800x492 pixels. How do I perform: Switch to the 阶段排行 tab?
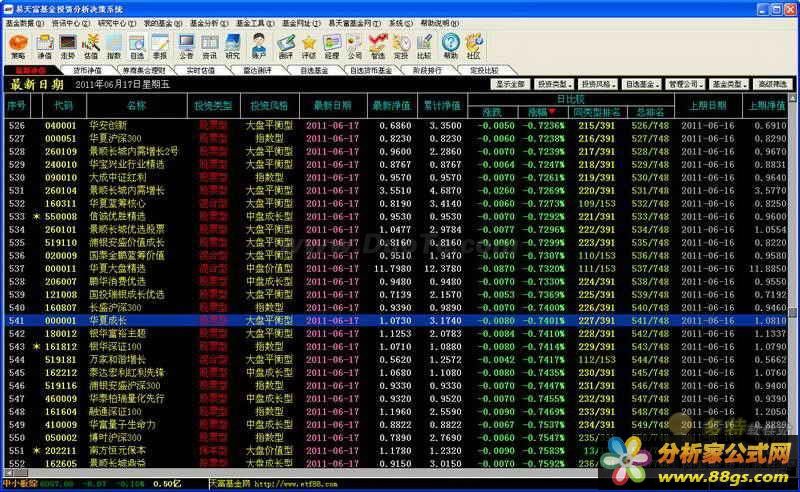click(428, 70)
